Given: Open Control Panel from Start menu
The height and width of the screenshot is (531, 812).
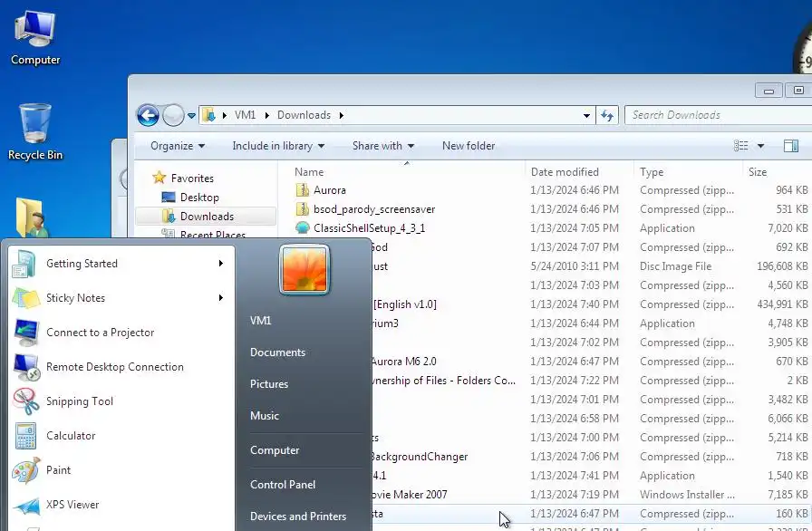Looking at the screenshot, I should [x=282, y=485].
